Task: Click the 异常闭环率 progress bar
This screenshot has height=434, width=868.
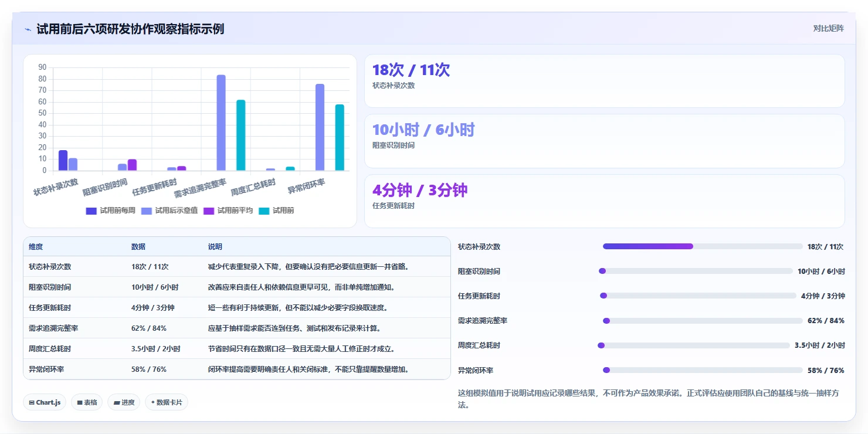Action: pyautogui.click(x=703, y=370)
